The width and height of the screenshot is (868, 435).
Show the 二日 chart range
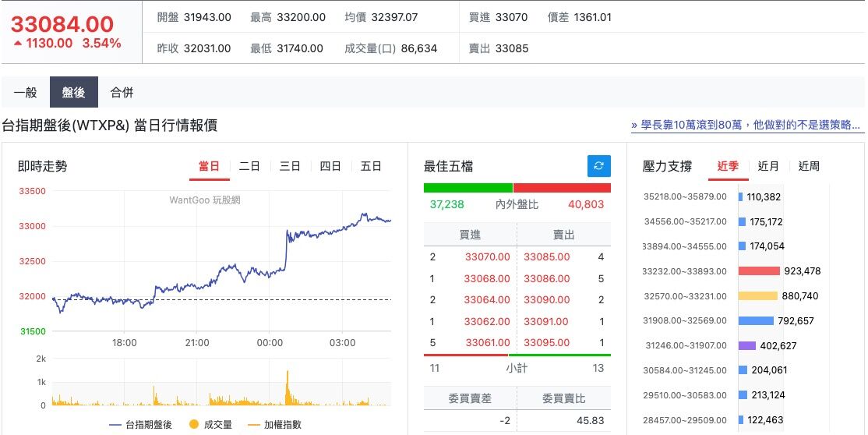[x=249, y=166]
